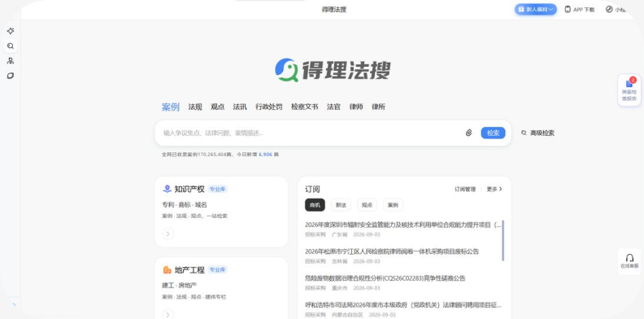The height and width of the screenshot is (319, 644).
Task: Select the 观点 subscription filter pill
Action: point(367,205)
